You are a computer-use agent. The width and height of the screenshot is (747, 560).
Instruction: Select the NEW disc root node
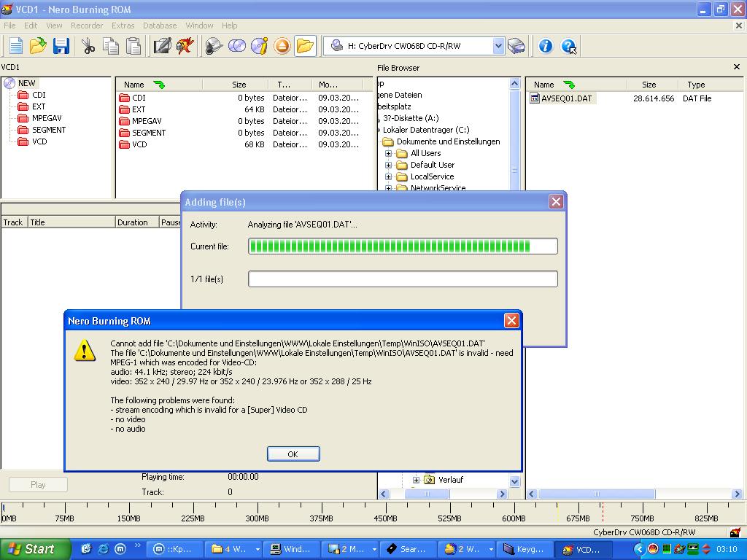27,83
